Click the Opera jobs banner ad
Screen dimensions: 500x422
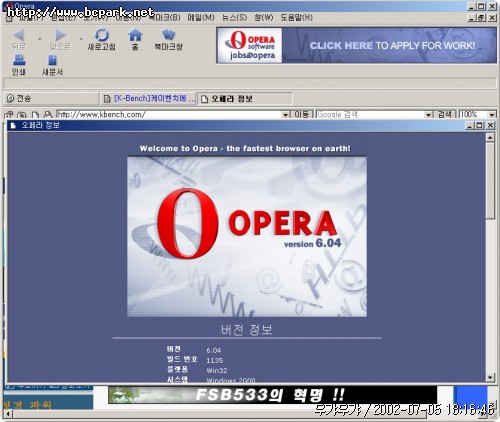tap(356, 45)
